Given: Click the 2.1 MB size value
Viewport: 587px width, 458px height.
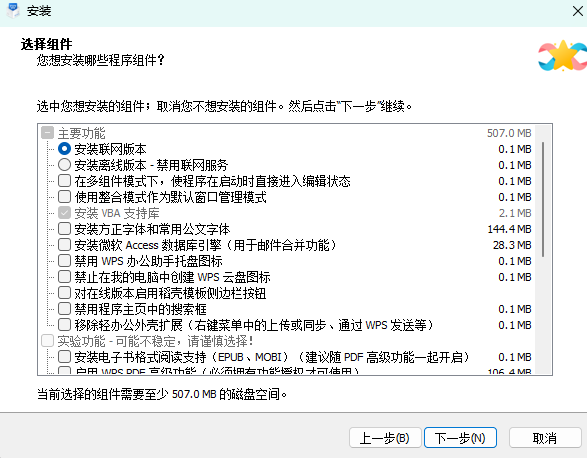Looking at the screenshot, I should [515, 213].
